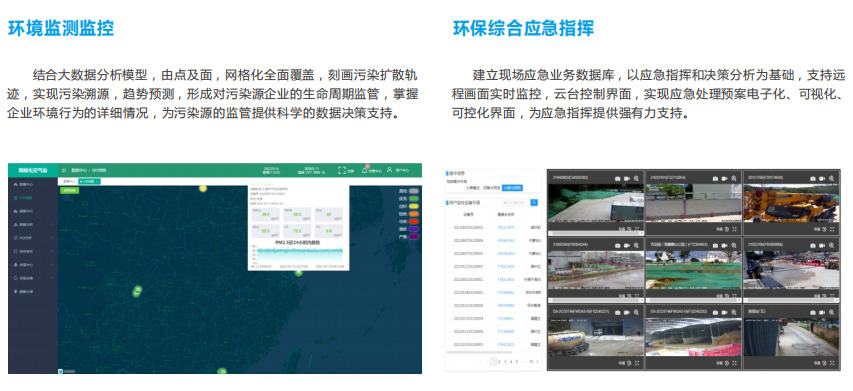This screenshot has width=853, height=391.
Task: Click the yellow station marker on the map
Action: [x=203, y=188]
